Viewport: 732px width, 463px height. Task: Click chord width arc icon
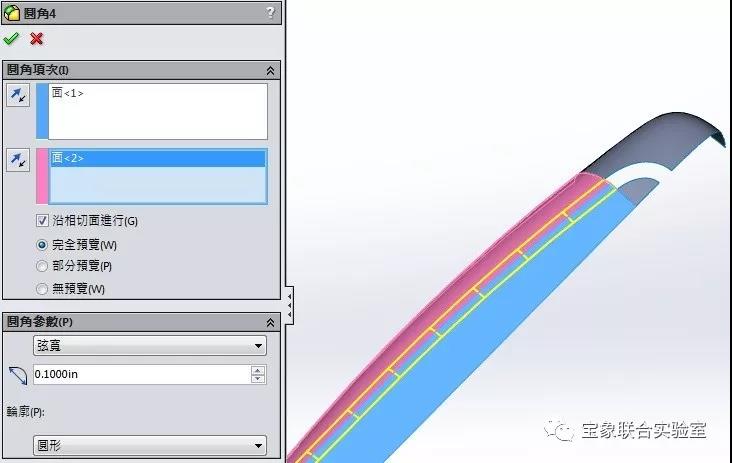coord(18,375)
